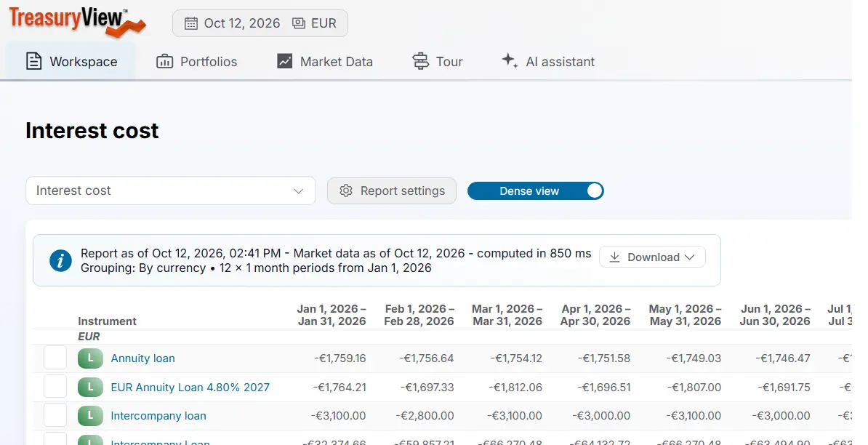Toggle the Dense view switch
This screenshot has width=868, height=445.
pyautogui.click(x=535, y=191)
